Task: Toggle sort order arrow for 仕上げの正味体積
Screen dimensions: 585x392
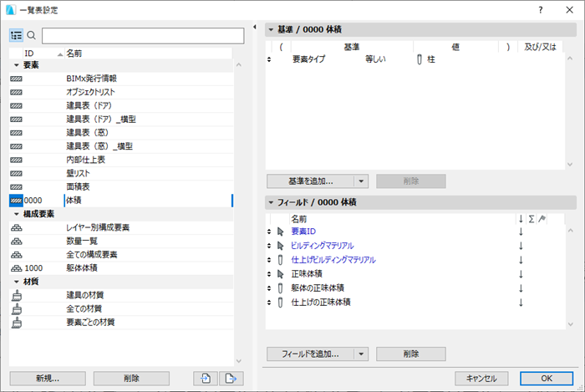Action: pos(521,303)
